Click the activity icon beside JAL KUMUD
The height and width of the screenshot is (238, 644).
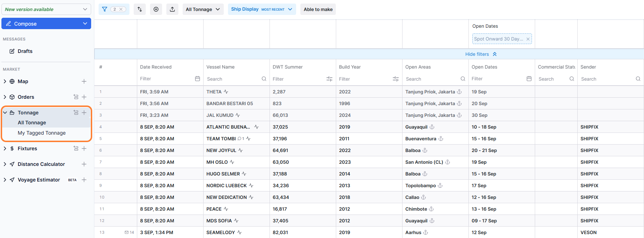pos(238,115)
